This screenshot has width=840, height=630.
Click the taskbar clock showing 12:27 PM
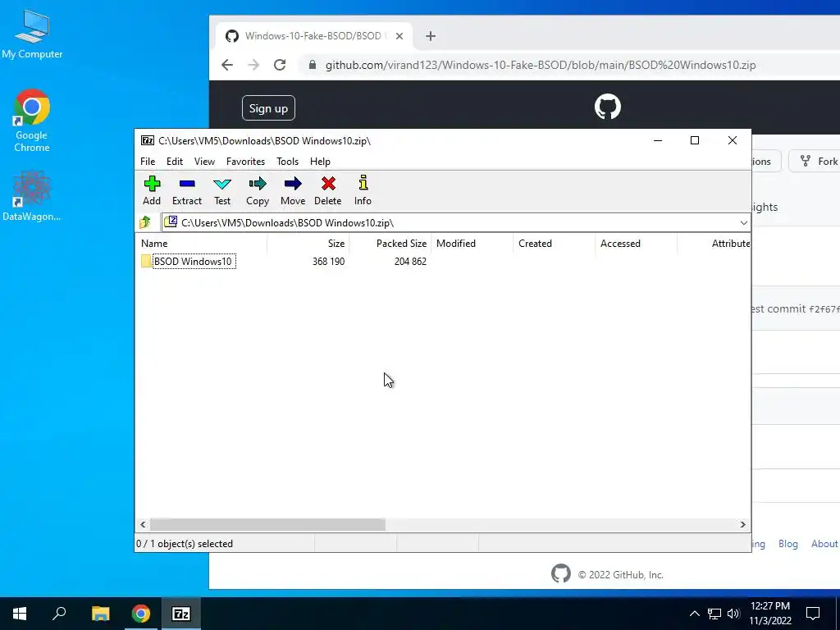click(x=769, y=614)
